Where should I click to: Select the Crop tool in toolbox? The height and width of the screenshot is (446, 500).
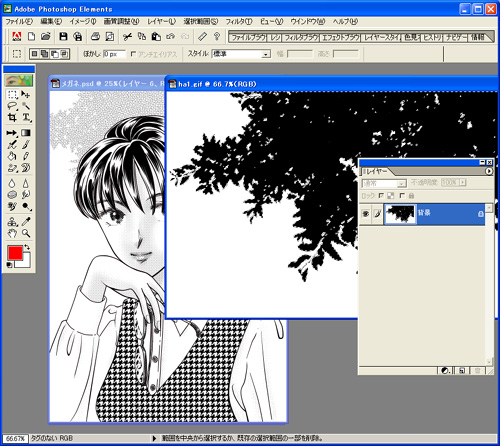tap(12, 117)
